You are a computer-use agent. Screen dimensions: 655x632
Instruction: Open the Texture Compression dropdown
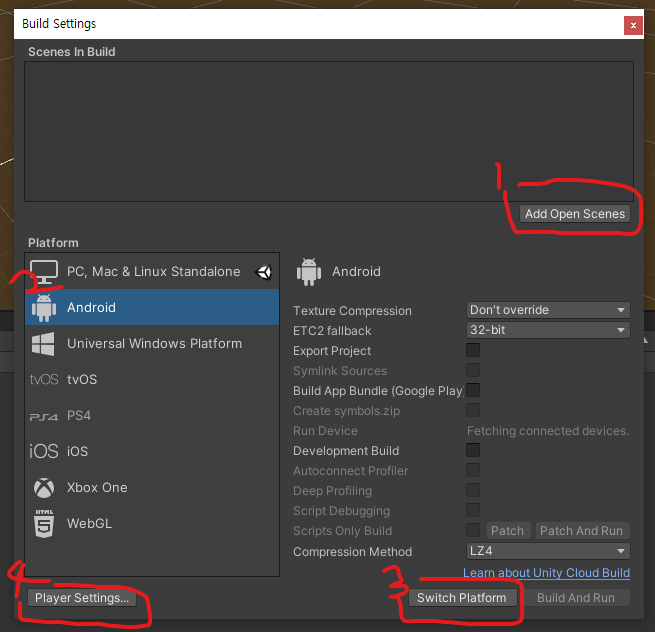tap(548, 310)
